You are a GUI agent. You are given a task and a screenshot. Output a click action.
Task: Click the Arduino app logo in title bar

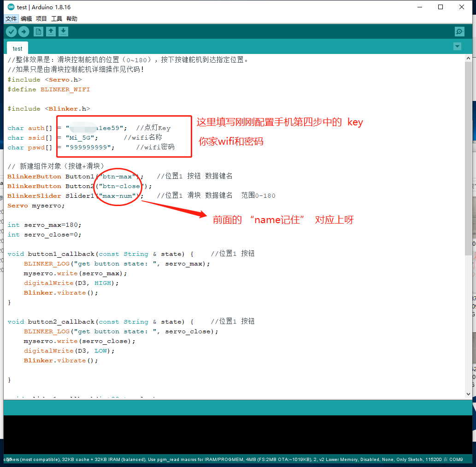(x=11, y=7)
